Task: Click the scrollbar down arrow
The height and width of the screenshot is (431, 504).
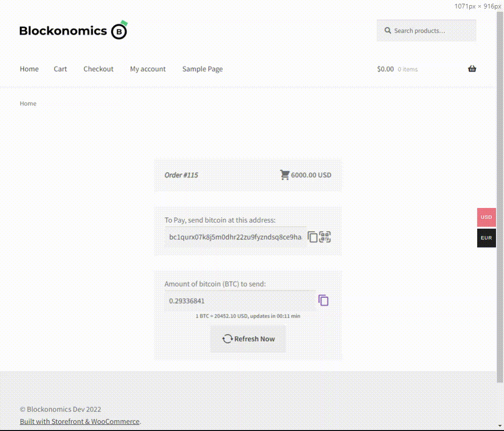Action: [500, 425]
